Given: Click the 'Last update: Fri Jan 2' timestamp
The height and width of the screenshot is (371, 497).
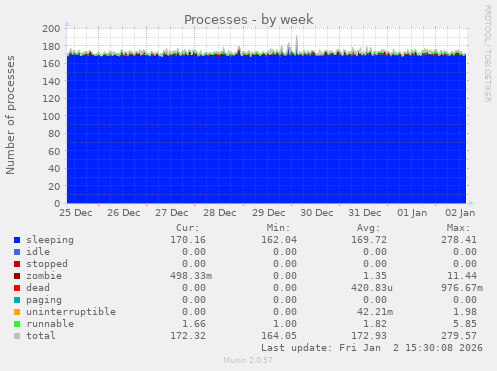Looking at the screenshot, I should click(372, 348).
